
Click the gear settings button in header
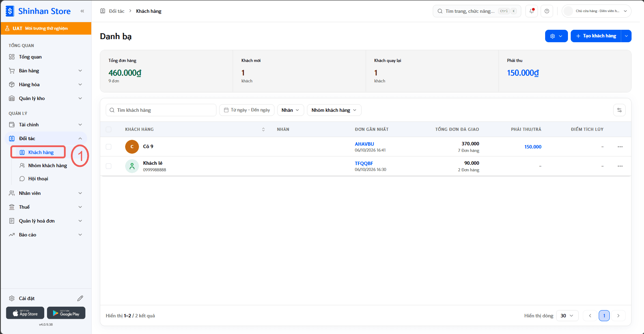coord(556,36)
